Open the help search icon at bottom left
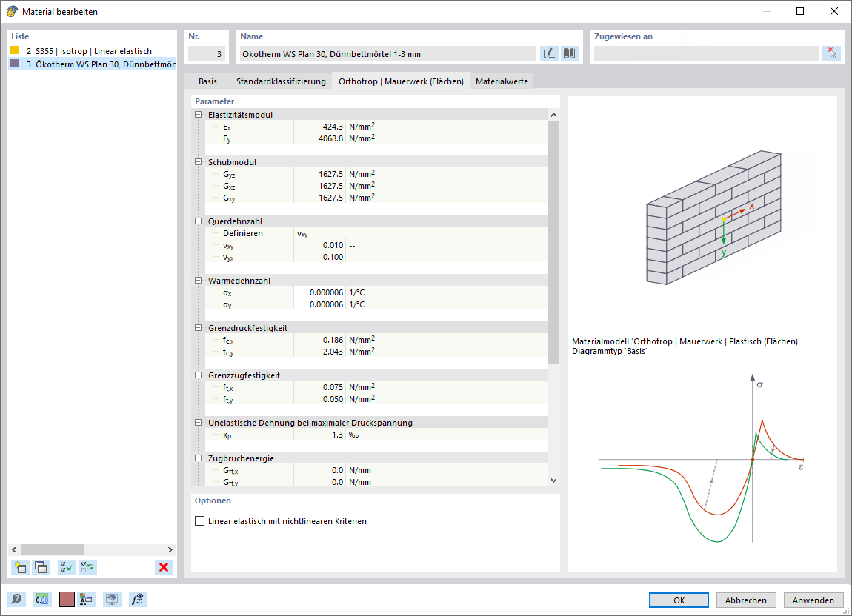Viewport: 852px width, 616px height. tap(16, 599)
